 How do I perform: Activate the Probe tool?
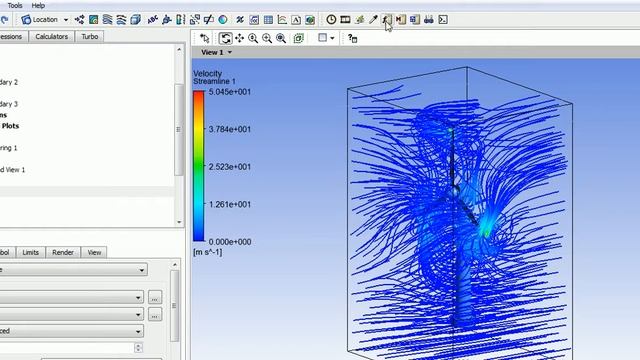coord(373,20)
